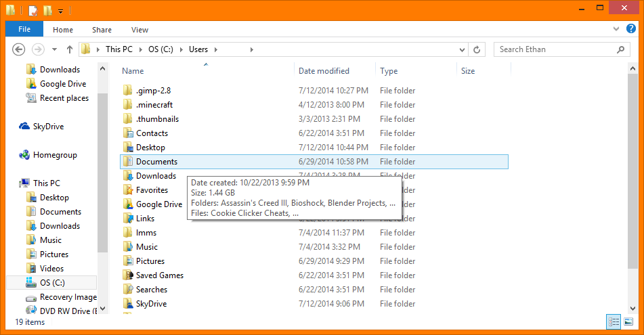Open Explorer help question mark
The image size is (644, 335).
point(630,29)
